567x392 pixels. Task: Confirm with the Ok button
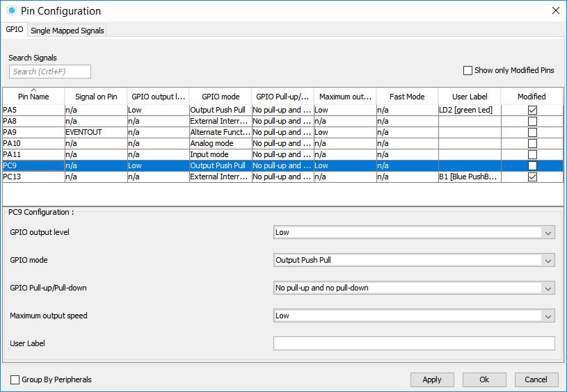point(484,379)
